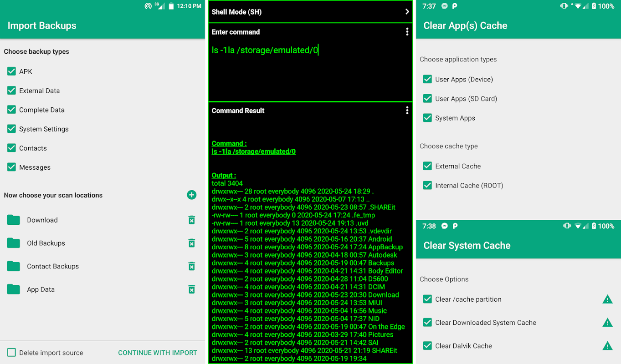
Task: Select the DCIM directory line in output
Action: click(x=298, y=287)
